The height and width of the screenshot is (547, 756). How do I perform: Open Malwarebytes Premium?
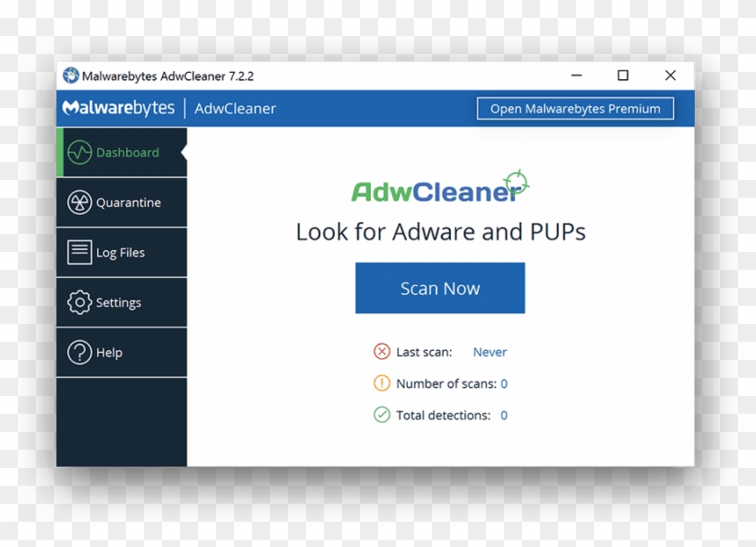tap(575, 108)
